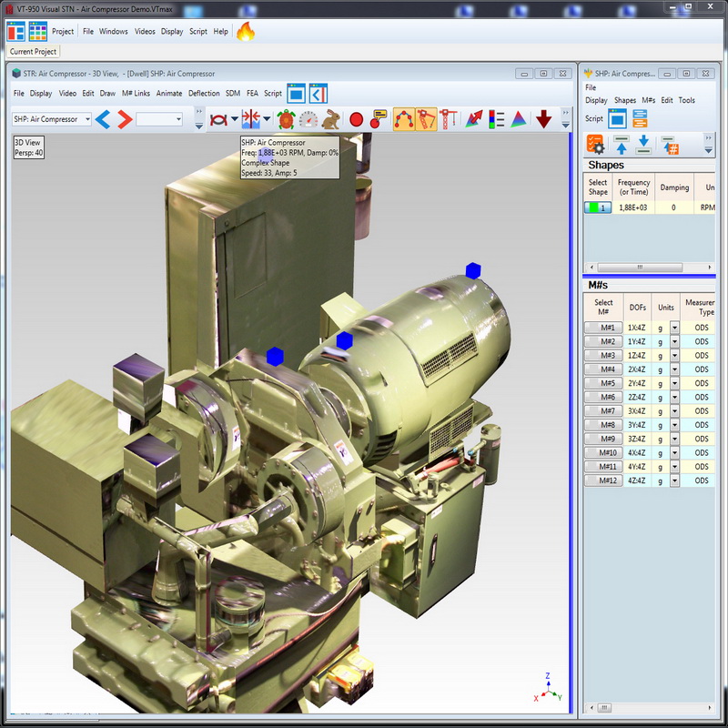728x728 pixels.
Task: Click the red right arrow next shape icon
Action: click(x=125, y=119)
